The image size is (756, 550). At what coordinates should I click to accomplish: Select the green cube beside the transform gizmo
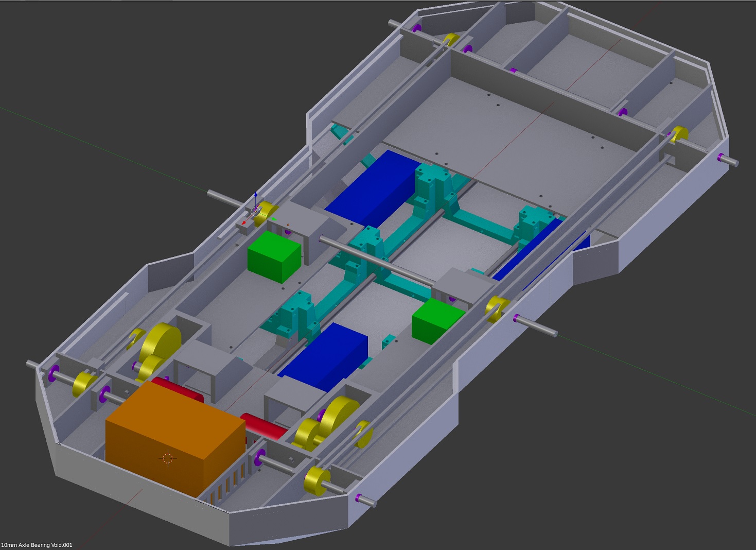(273, 256)
